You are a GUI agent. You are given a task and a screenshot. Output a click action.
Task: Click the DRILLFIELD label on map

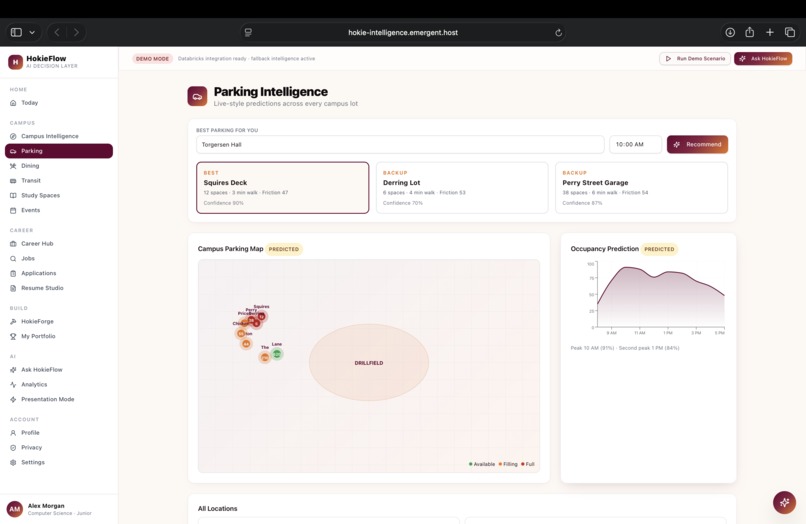(369, 363)
